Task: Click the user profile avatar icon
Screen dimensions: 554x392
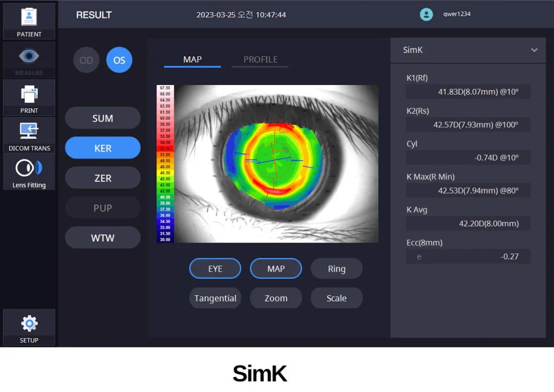Action: click(x=426, y=15)
